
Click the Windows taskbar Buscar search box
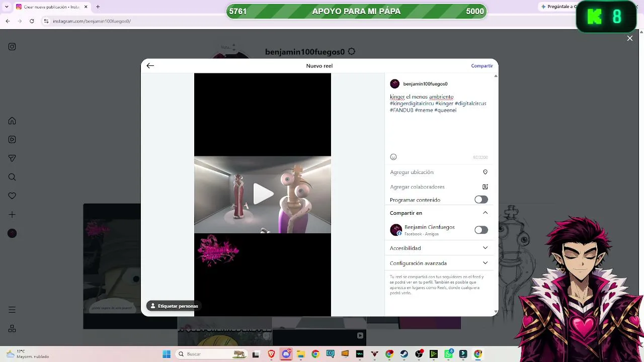(x=211, y=354)
